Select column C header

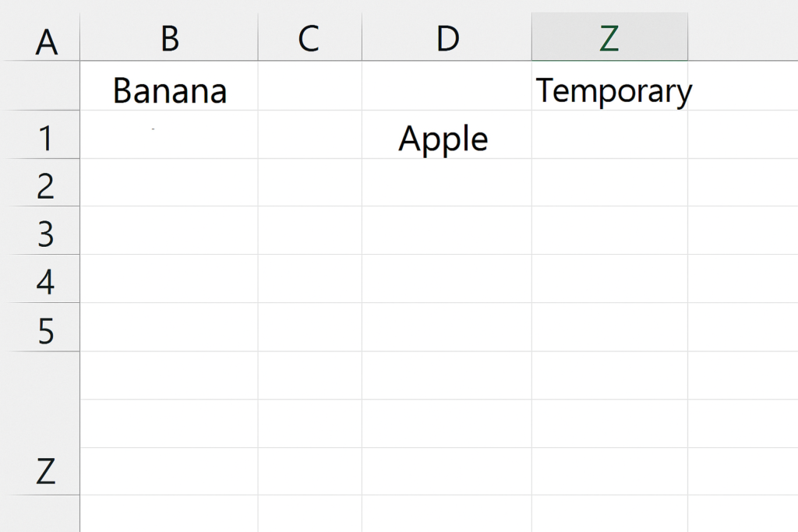[x=310, y=37]
